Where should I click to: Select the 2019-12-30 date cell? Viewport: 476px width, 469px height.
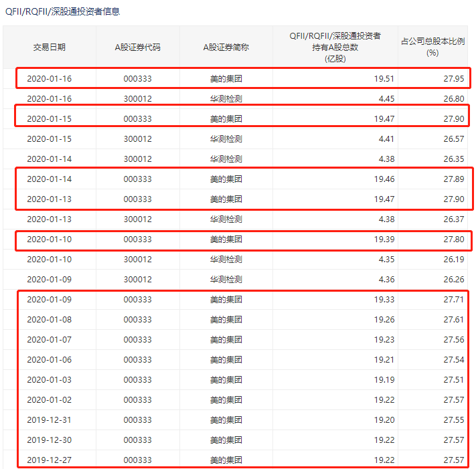pos(49,440)
